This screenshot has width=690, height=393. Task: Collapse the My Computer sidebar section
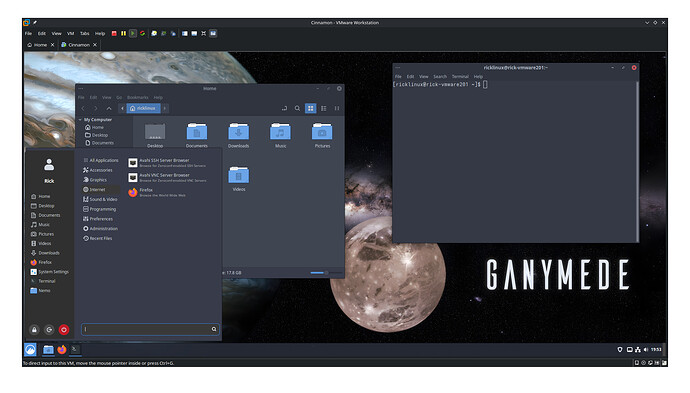pyautogui.click(x=80, y=120)
